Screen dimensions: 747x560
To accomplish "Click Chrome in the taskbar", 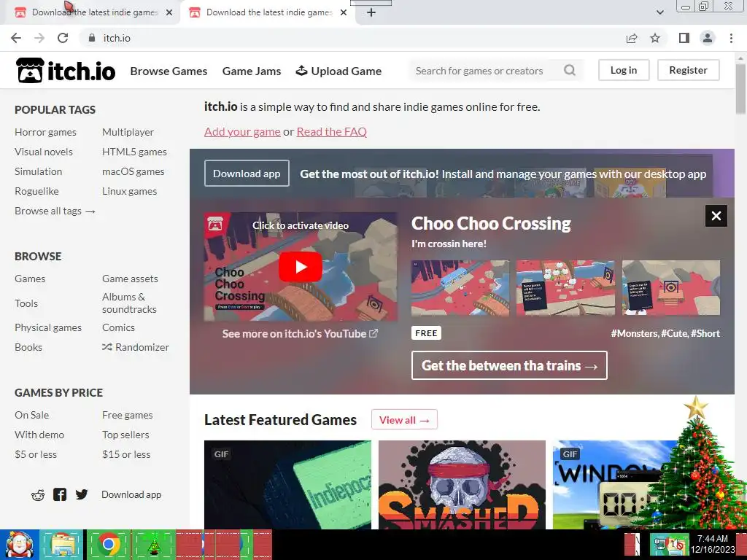I will 108,544.
